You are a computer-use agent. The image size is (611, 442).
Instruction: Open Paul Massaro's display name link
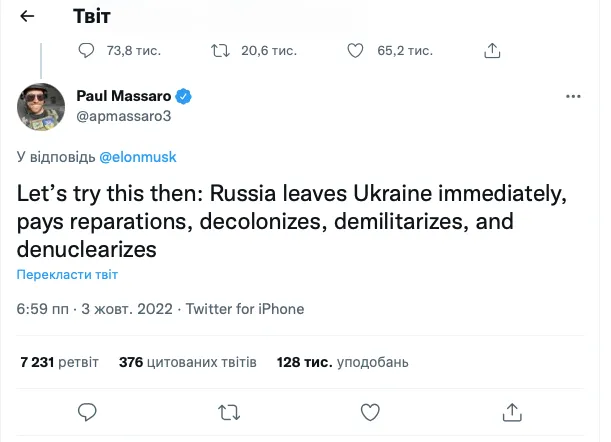[x=124, y=96]
